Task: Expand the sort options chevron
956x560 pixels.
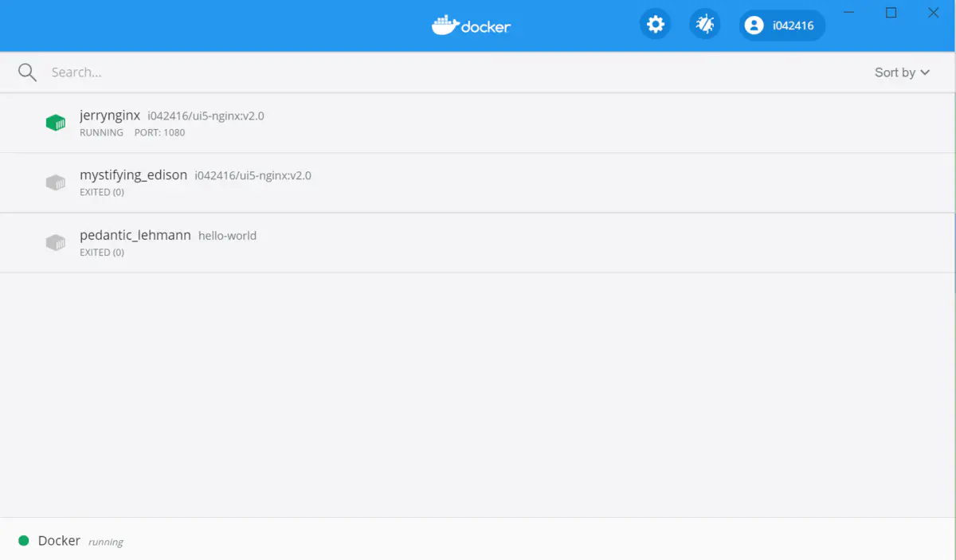Action: pos(925,72)
